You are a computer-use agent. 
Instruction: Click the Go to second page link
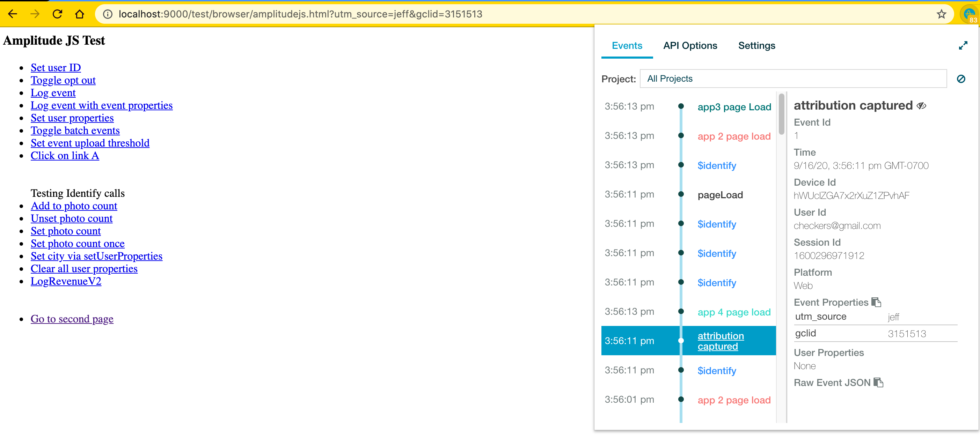click(x=72, y=319)
